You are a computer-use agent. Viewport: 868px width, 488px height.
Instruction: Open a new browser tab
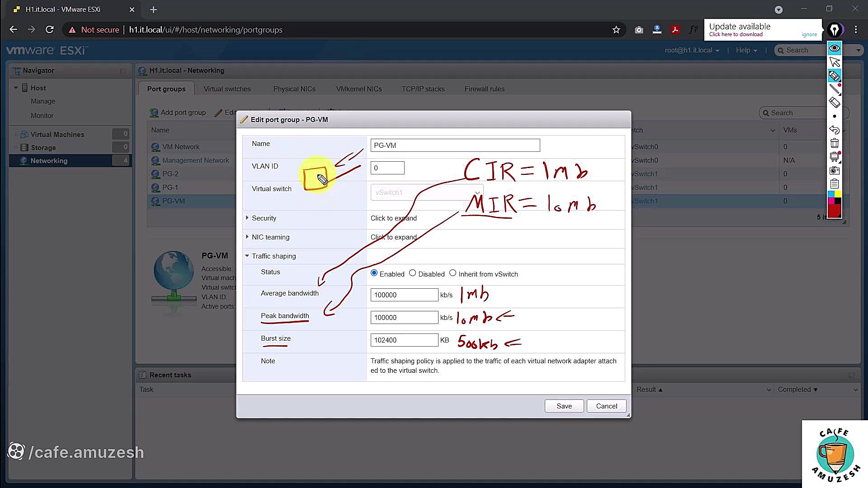tap(153, 9)
